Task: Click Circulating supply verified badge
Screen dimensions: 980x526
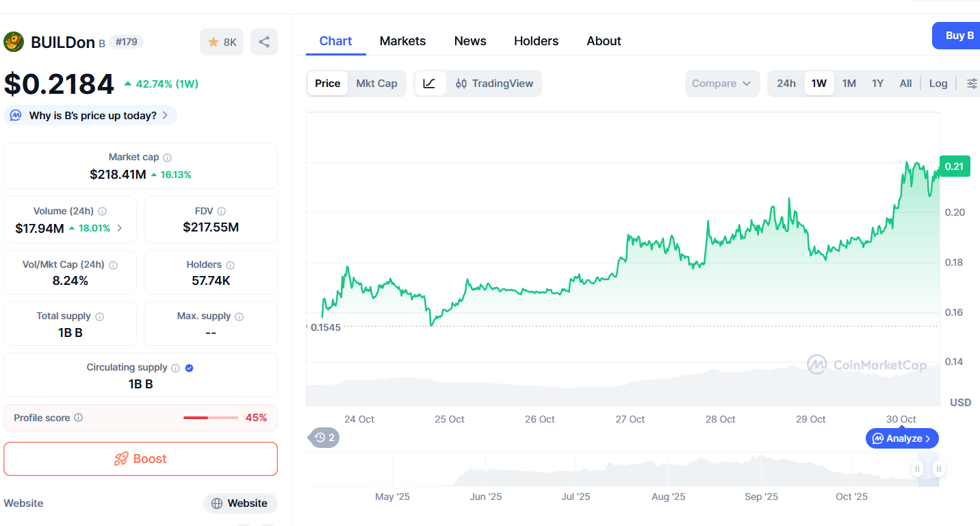Action: click(190, 368)
